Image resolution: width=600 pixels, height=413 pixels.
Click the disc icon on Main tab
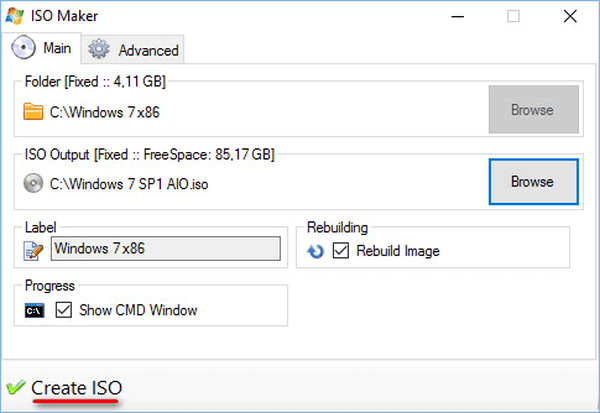coord(23,48)
